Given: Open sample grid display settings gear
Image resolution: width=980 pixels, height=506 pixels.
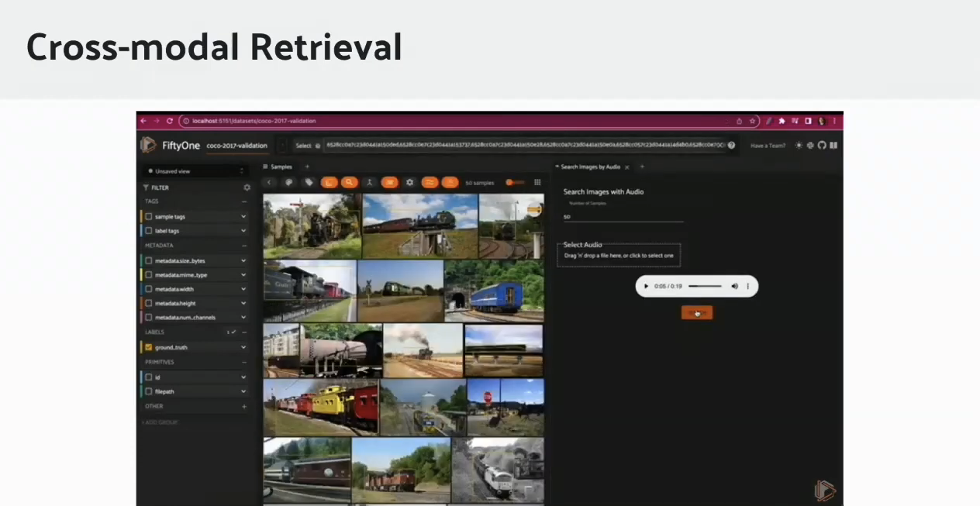Looking at the screenshot, I should pyautogui.click(x=409, y=182).
